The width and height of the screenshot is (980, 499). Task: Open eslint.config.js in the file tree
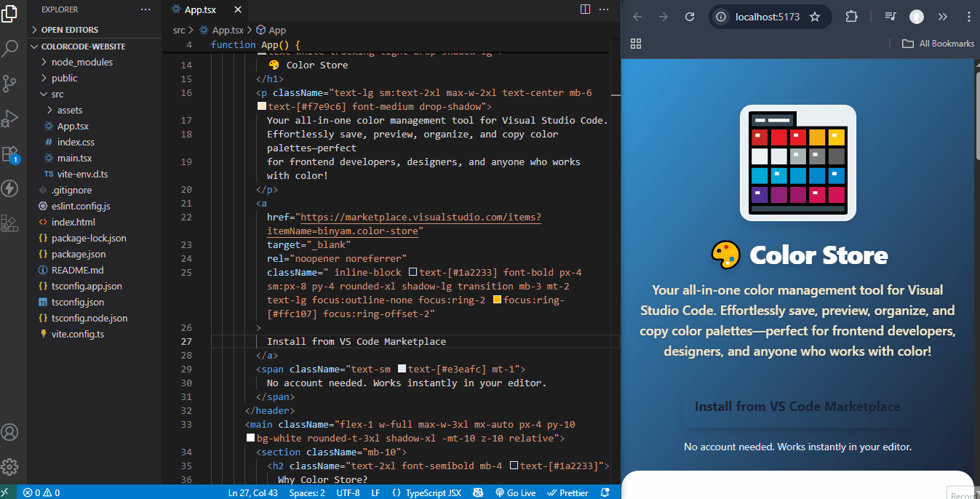click(x=81, y=206)
